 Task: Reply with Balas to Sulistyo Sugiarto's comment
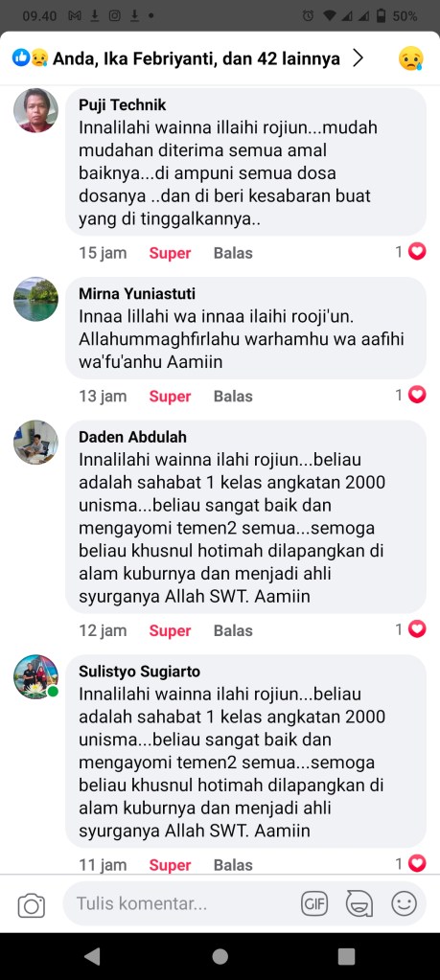point(233,865)
